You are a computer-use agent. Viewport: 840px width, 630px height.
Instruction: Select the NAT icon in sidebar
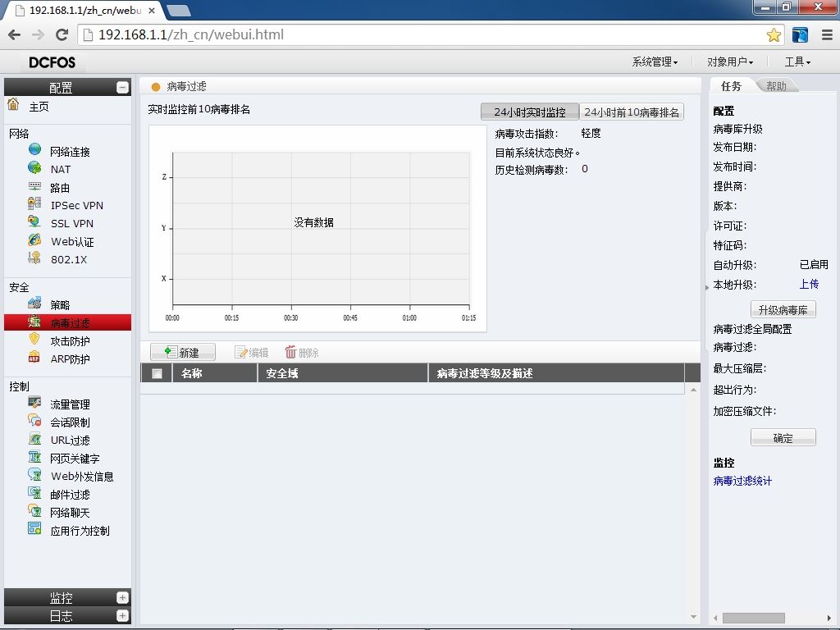[34, 168]
